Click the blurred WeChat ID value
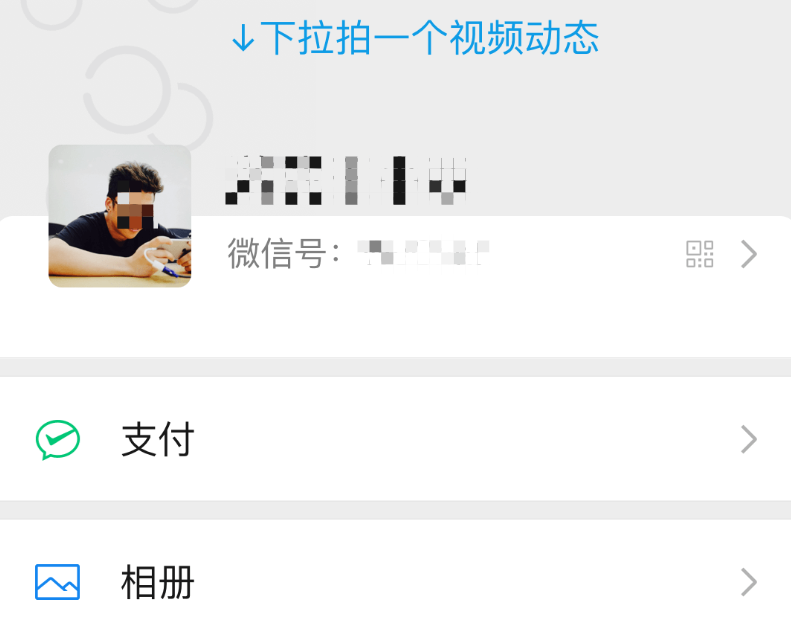Screen dimensions: 791x629 pyautogui.click(x=423, y=253)
